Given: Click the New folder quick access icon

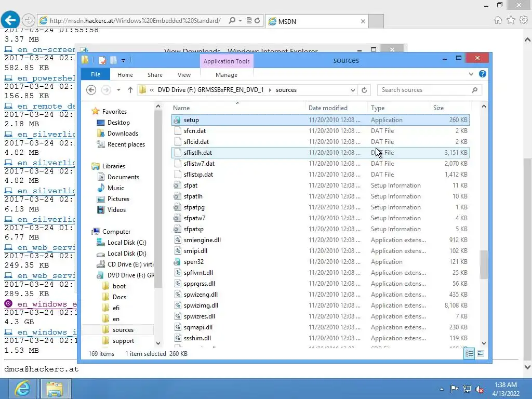Looking at the screenshot, I should click(113, 60).
